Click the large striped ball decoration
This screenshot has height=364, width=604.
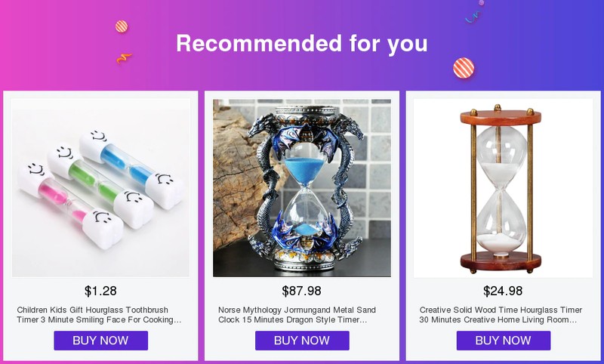(464, 68)
